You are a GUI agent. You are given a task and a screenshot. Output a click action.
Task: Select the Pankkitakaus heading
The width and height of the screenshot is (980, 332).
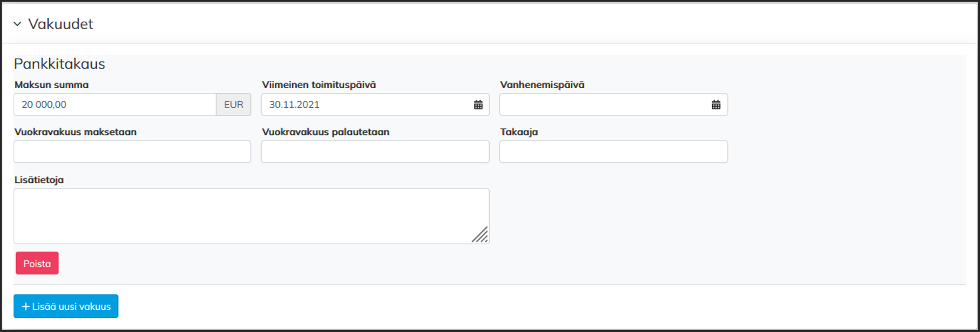59,64
